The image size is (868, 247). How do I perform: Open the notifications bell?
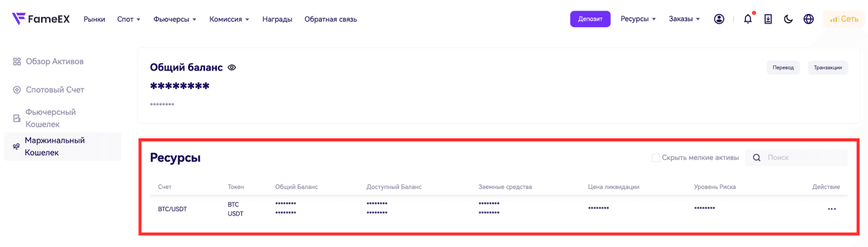tap(748, 19)
